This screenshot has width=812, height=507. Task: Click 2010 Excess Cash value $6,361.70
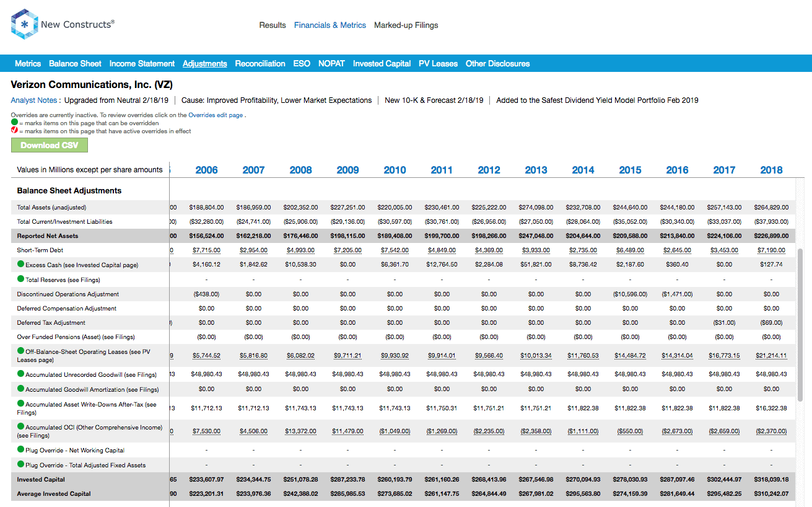(x=395, y=265)
